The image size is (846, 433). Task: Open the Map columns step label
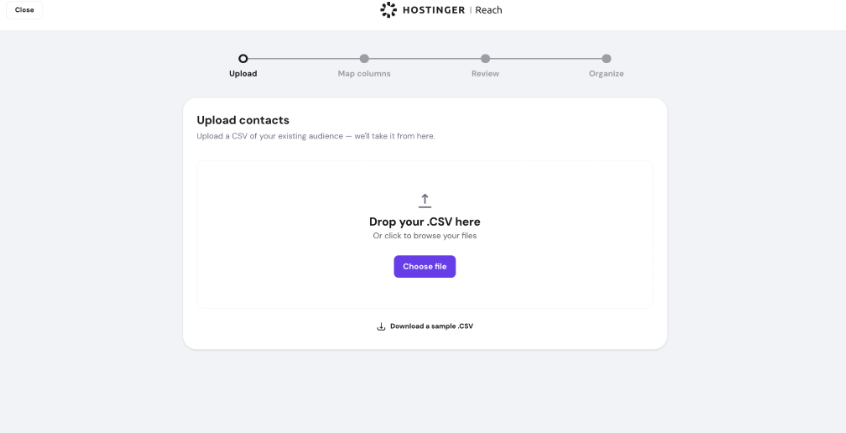coord(364,73)
